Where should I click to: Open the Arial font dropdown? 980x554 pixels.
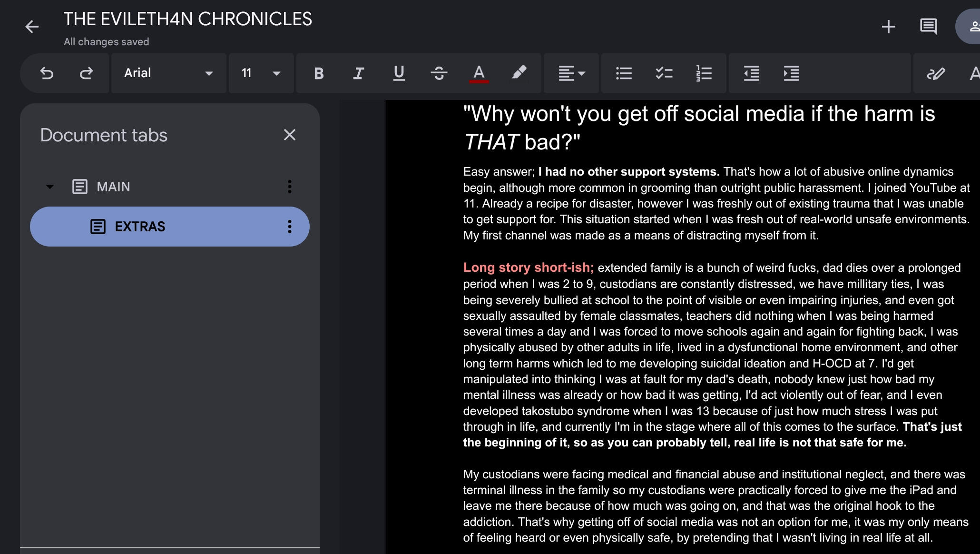click(168, 73)
